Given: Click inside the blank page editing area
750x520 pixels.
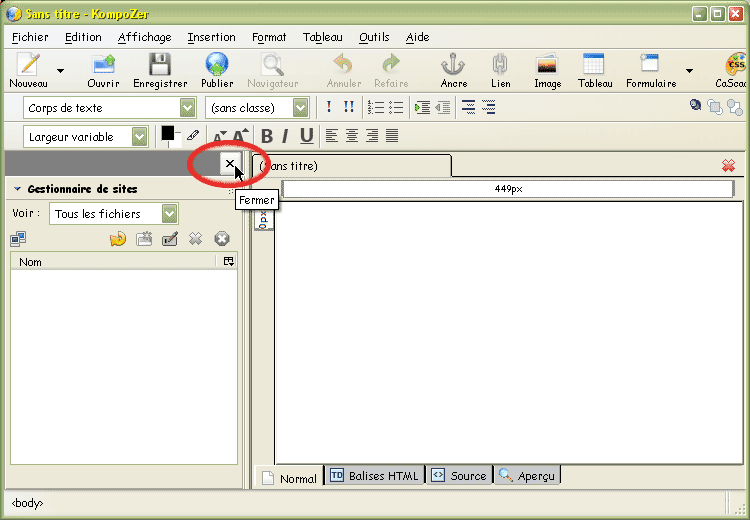Looking at the screenshot, I should (x=508, y=332).
